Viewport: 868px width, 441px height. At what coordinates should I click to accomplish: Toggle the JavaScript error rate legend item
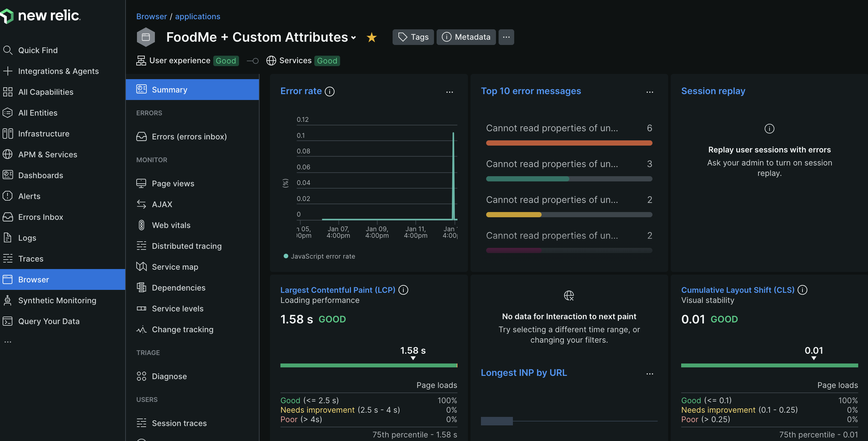[320, 256]
